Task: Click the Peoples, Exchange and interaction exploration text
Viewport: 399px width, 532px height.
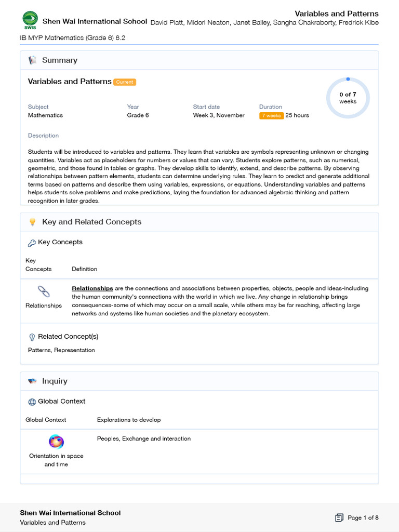Action: pos(143,438)
